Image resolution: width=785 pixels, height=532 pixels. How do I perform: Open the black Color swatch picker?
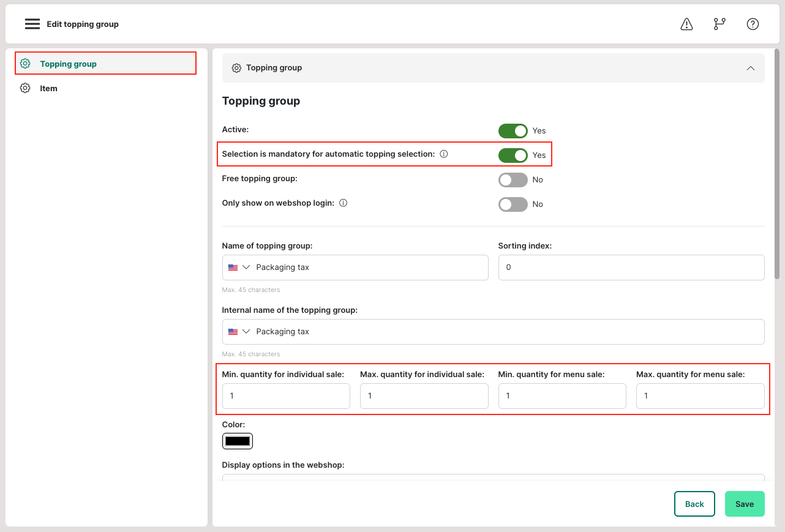(238, 441)
